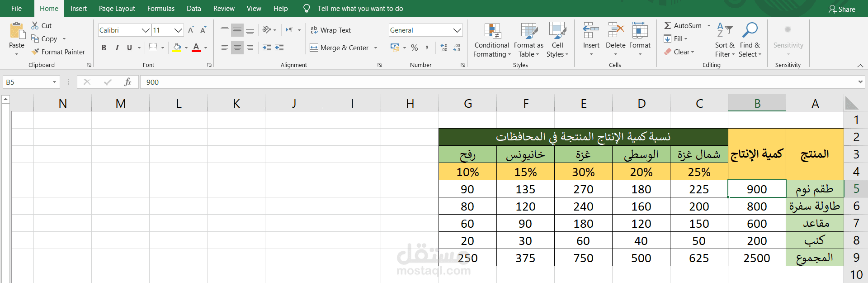The height and width of the screenshot is (283, 868).
Task: Click the Merge & Center button
Action: [x=339, y=48]
